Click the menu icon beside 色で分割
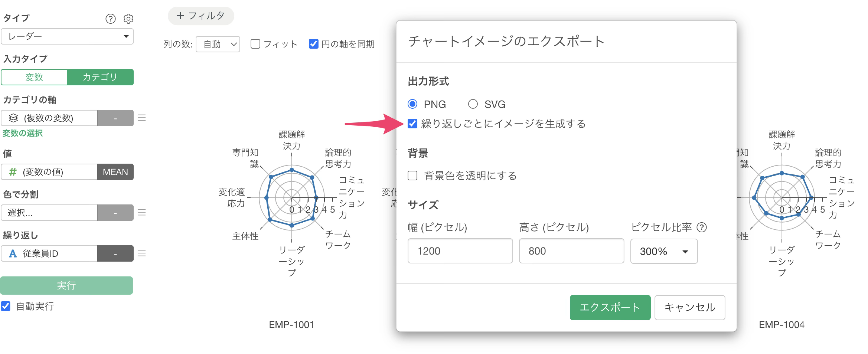The image size is (868, 354). [x=142, y=212]
